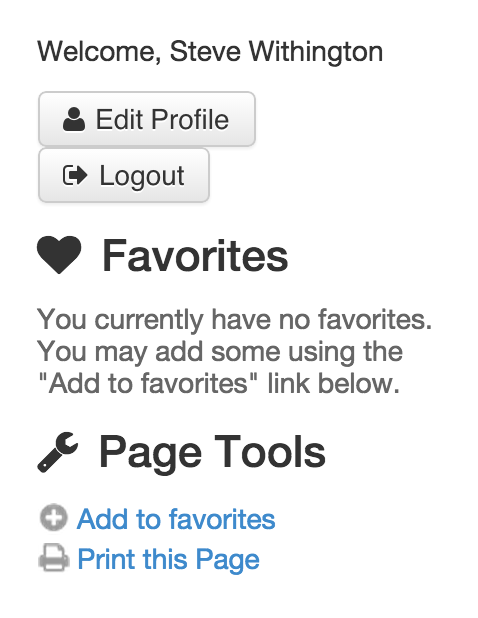Open the Print this Page link

[x=168, y=559]
